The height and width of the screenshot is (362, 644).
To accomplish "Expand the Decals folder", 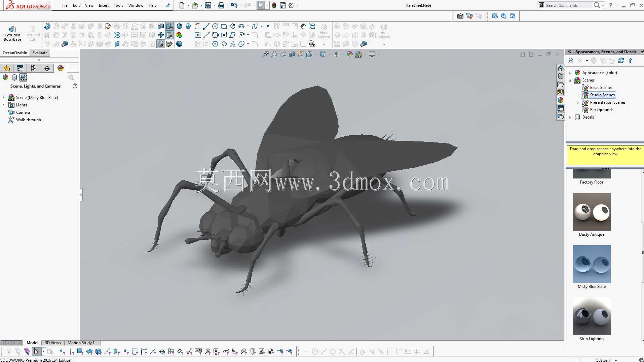I will coord(570,117).
